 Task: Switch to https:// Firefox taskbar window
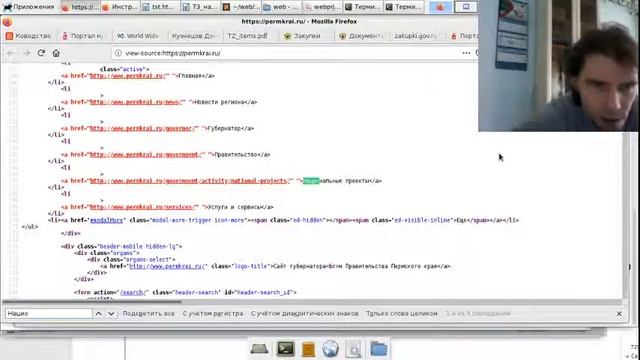[80, 7]
